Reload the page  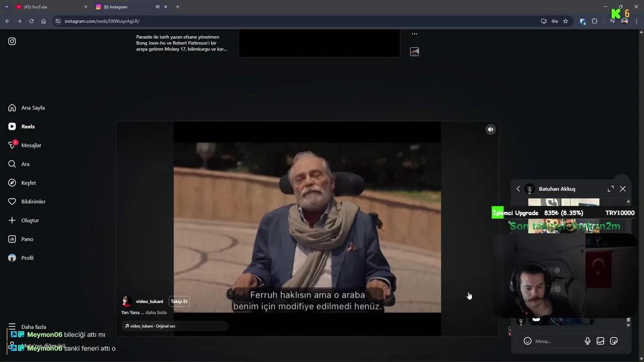coord(31,21)
